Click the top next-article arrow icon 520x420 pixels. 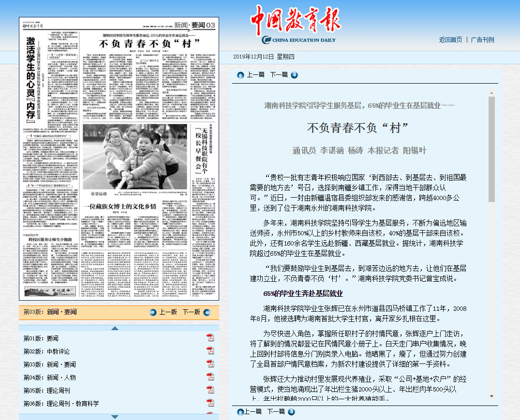[294, 75]
